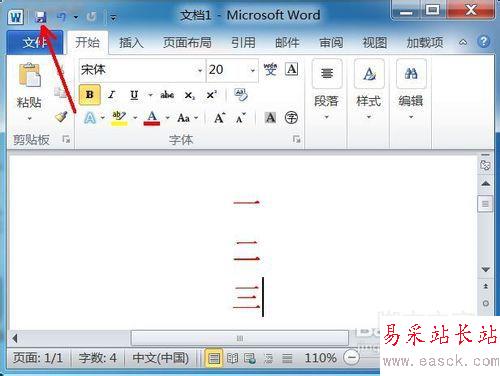Open the 加载项 tab
Viewport: 500px width, 376px height.
pos(425,42)
